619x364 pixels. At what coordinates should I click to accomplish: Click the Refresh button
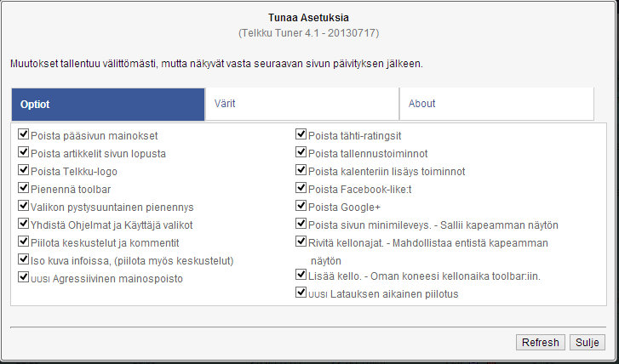tap(540, 342)
